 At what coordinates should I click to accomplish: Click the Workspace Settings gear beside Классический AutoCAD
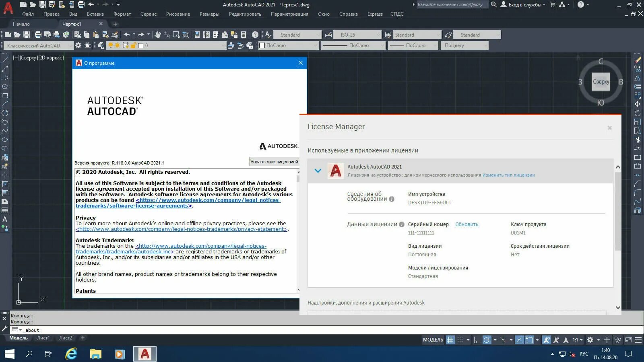78,45
